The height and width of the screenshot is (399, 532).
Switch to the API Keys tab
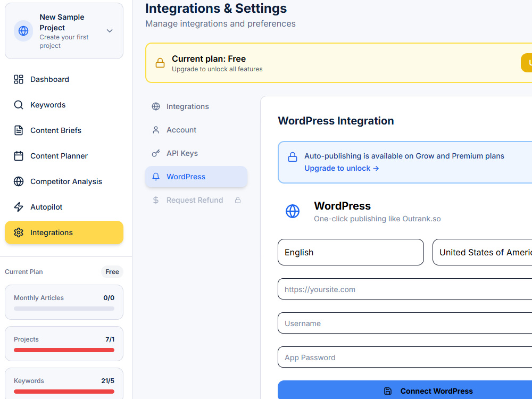tap(196, 153)
